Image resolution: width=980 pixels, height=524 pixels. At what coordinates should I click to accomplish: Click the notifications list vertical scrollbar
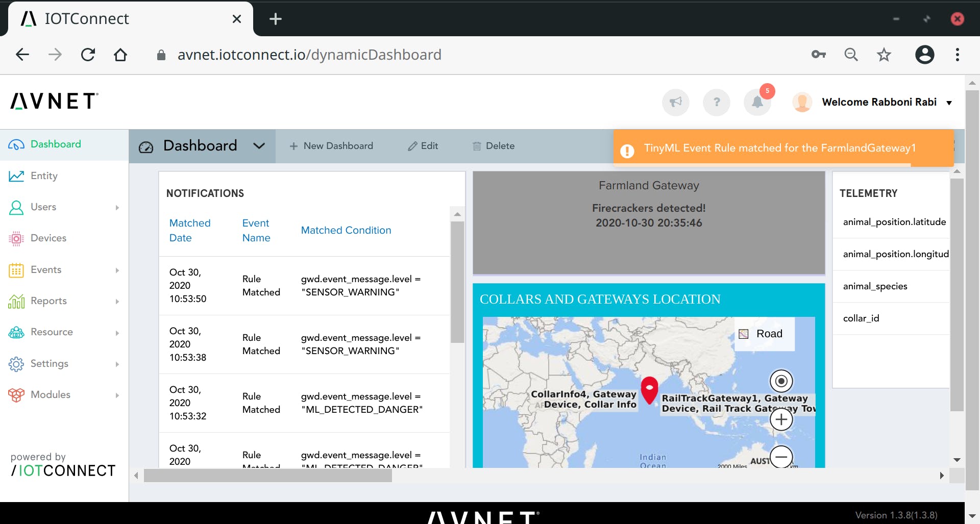pos(457,282)
